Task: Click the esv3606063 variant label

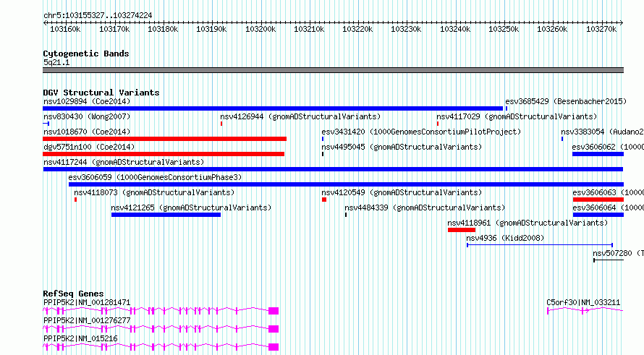Action: [608, 192]
